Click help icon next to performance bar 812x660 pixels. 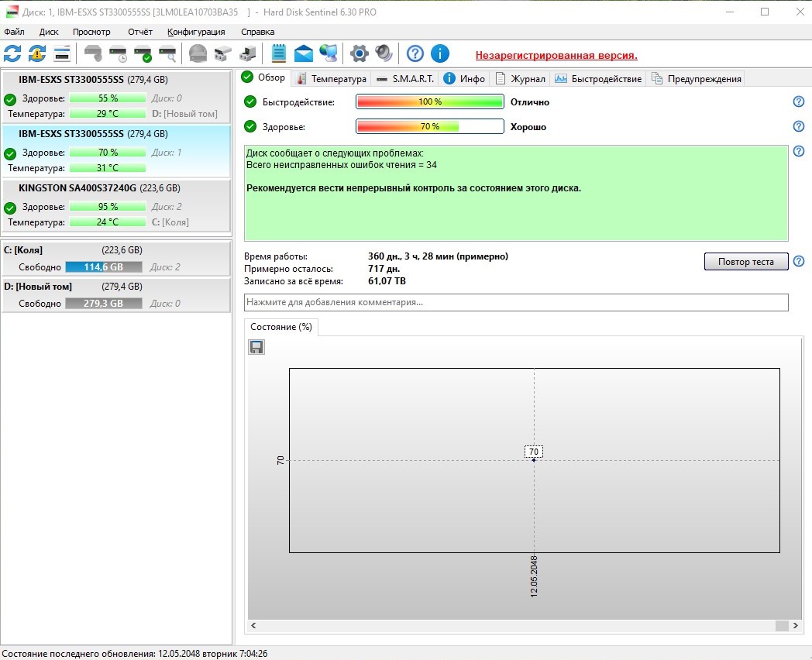[x=799, y=102]
